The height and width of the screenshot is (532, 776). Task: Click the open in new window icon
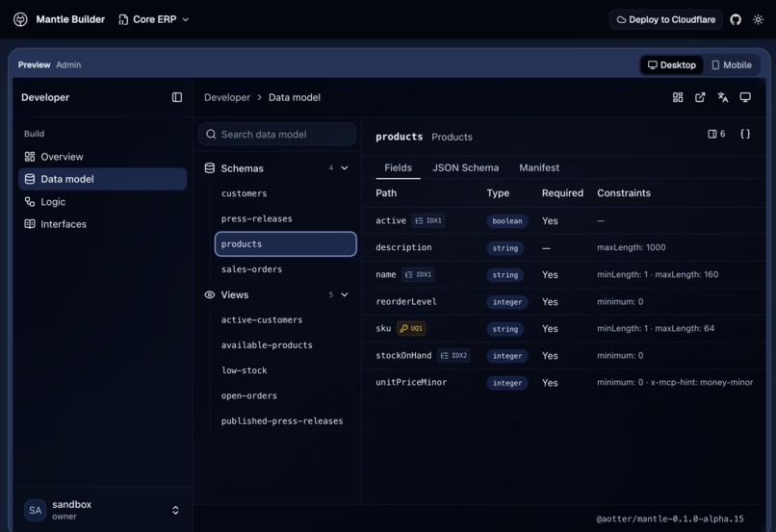coord(700,97)
